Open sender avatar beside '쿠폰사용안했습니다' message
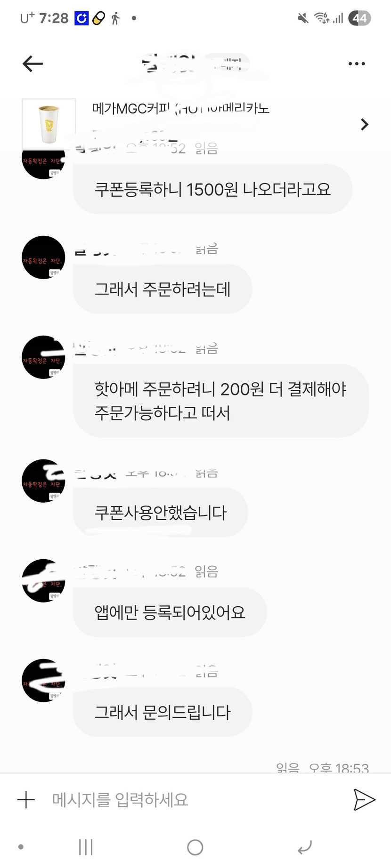Screen dimensions: 391x868 coord(43,481)
